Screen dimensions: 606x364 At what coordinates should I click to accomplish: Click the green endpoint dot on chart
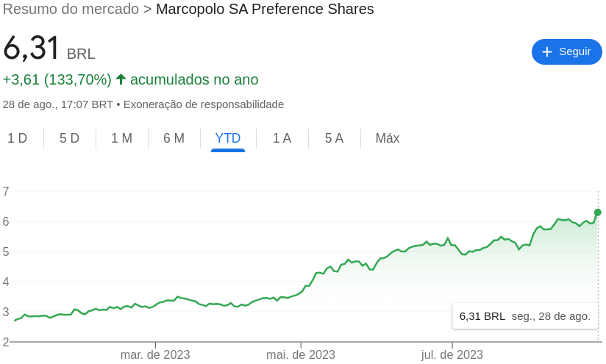(x=597, y=213)
